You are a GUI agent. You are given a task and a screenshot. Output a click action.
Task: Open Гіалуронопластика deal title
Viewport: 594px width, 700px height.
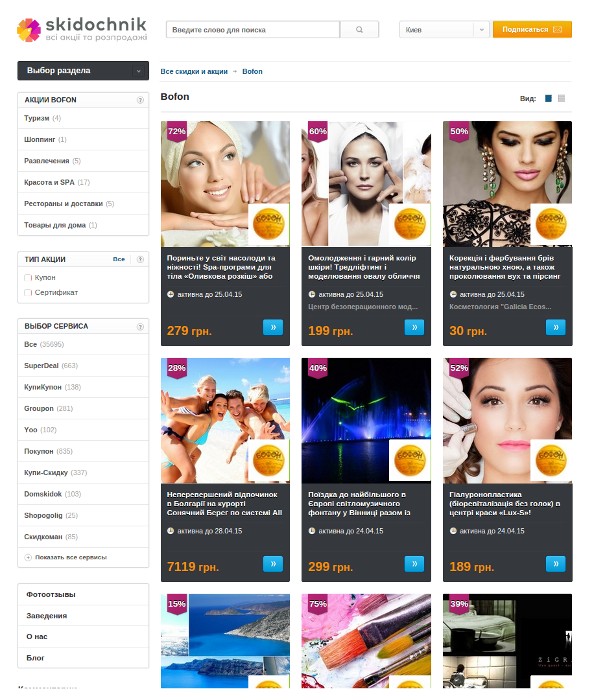pyautogui.click(x=505, y=504)
